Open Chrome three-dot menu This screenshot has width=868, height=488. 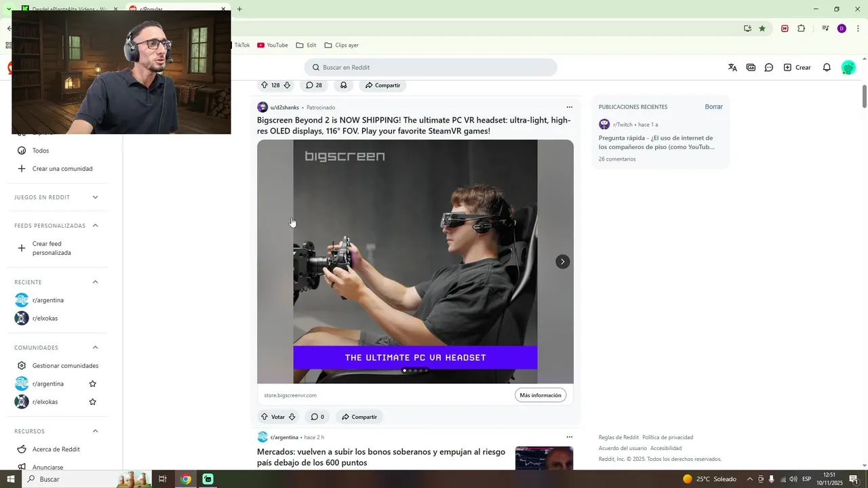pyautogui.click(x=858, y=28)
